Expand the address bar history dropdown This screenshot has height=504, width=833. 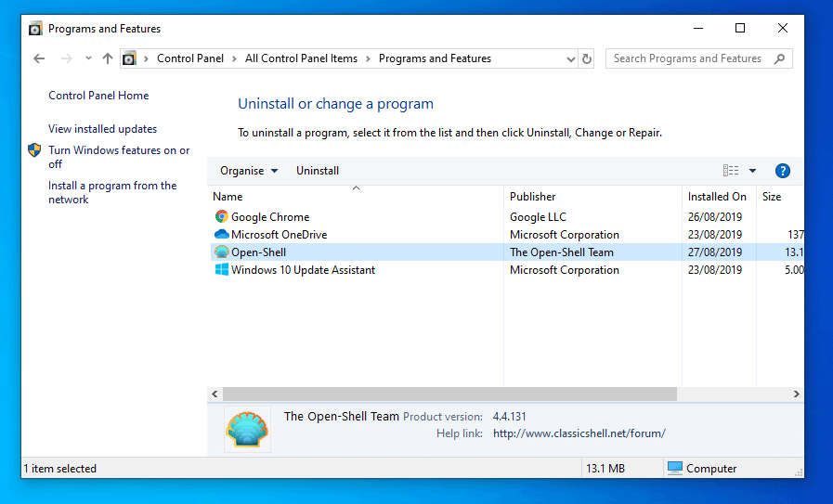click(x=570, y=58)
